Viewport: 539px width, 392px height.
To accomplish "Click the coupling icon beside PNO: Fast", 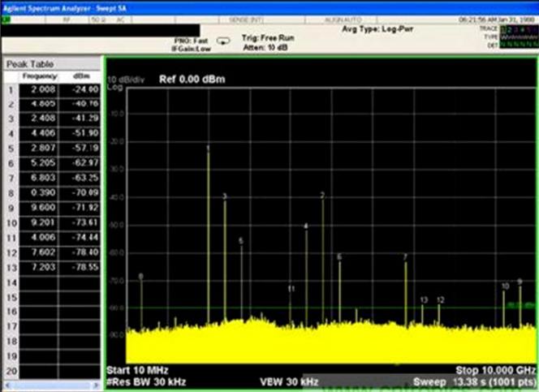I will [225, 39].
